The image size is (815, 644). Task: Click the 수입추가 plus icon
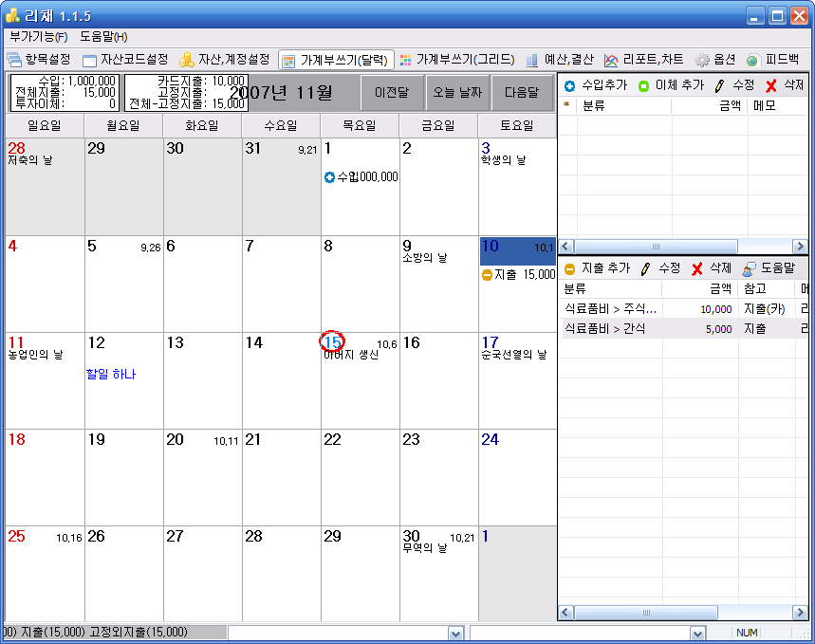pos(569,85)
